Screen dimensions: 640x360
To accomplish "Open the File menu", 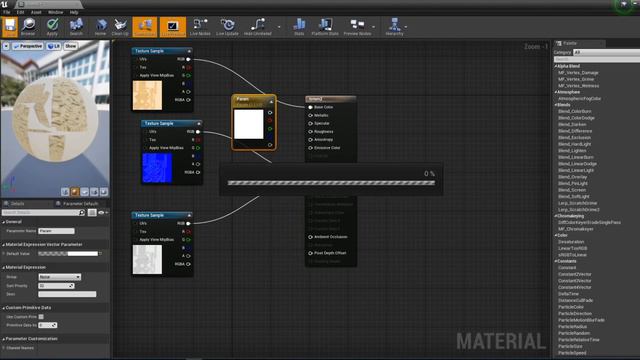I will coord(7,12).
